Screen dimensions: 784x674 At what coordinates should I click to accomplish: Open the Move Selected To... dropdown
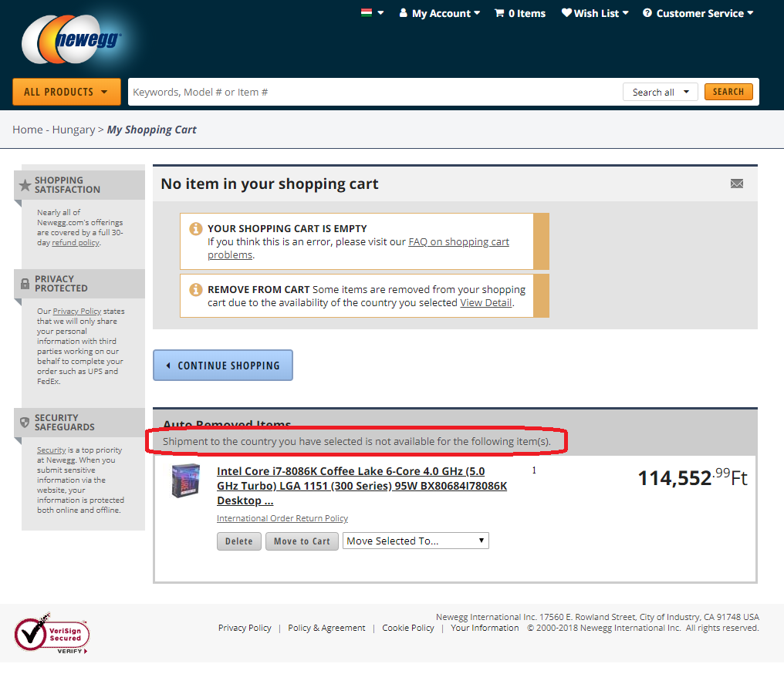[x=415, y=541]
